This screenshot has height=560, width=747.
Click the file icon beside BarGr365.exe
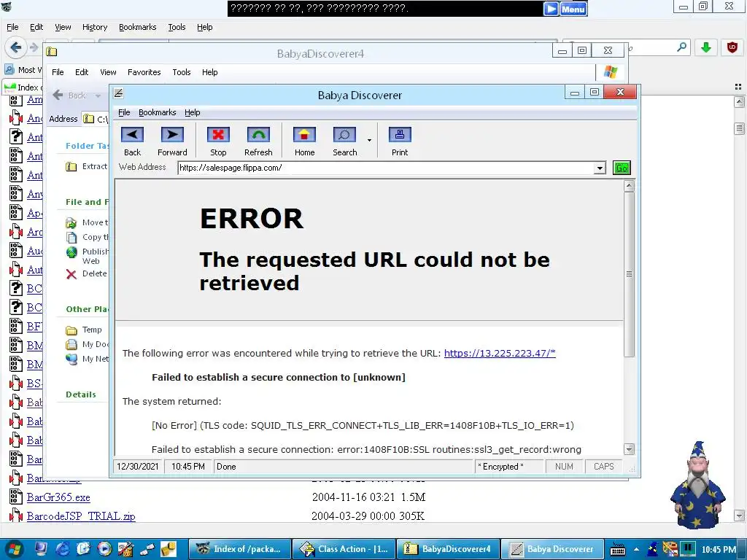point(16,497)
